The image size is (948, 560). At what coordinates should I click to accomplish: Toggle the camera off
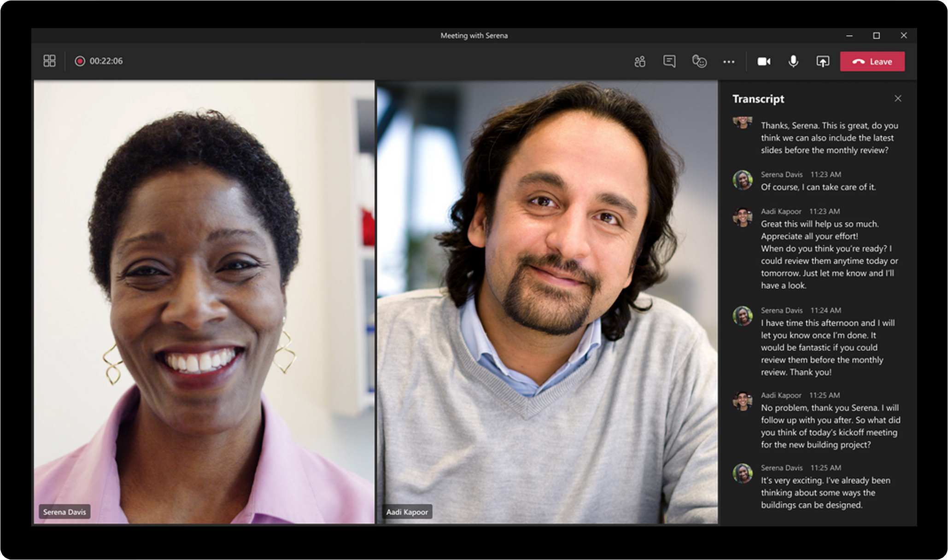(x=764, y=61)
